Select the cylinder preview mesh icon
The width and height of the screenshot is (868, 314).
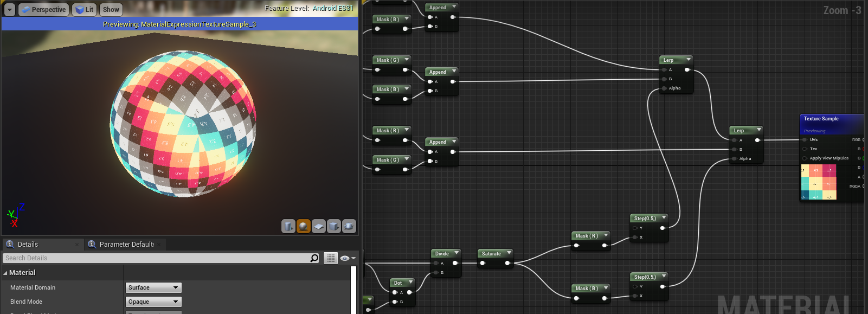coord(288,226)
